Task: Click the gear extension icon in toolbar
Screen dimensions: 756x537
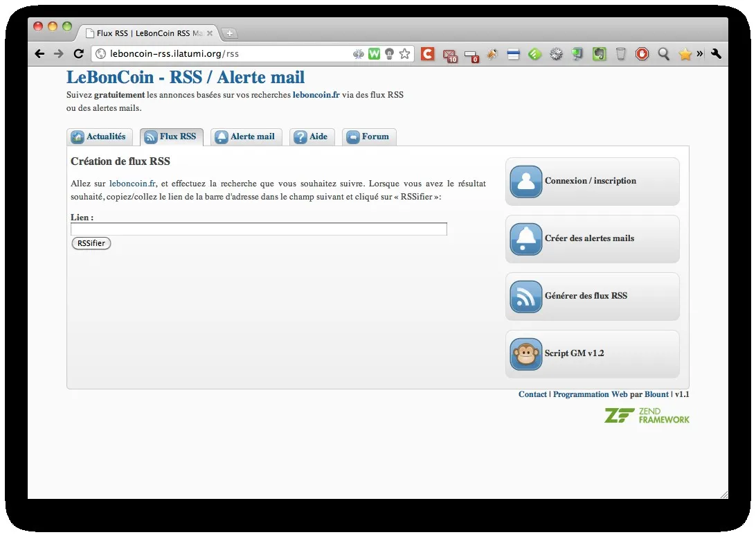Action: (x=556, y=54)
